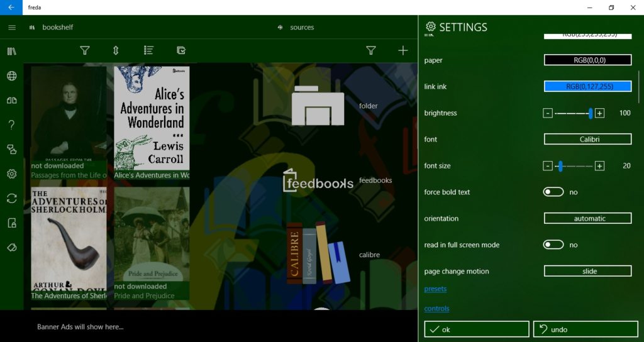Filter the bookshelf books
The width and height of the screenshot is (644, 342).
coord(85,50)
